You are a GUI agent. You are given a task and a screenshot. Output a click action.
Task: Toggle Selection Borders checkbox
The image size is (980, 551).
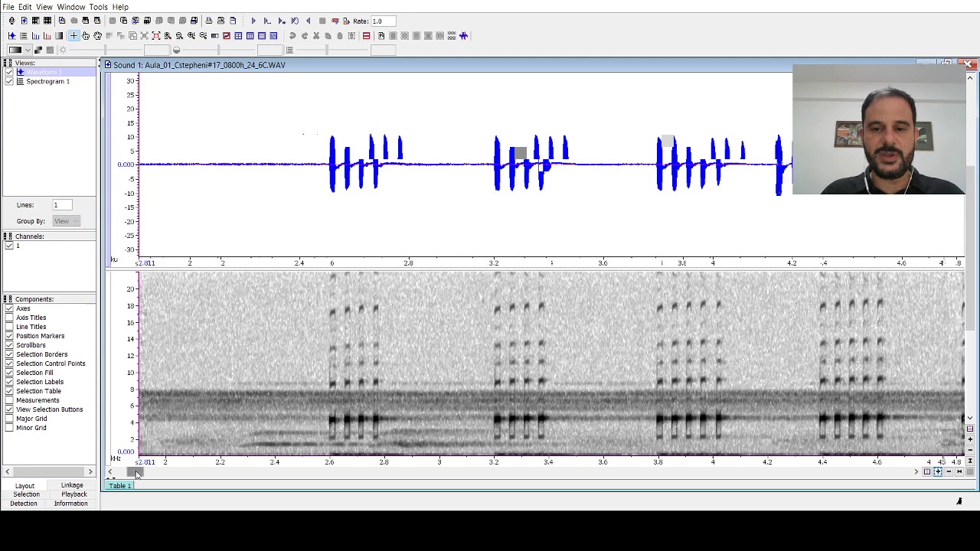tap(9, 354)
